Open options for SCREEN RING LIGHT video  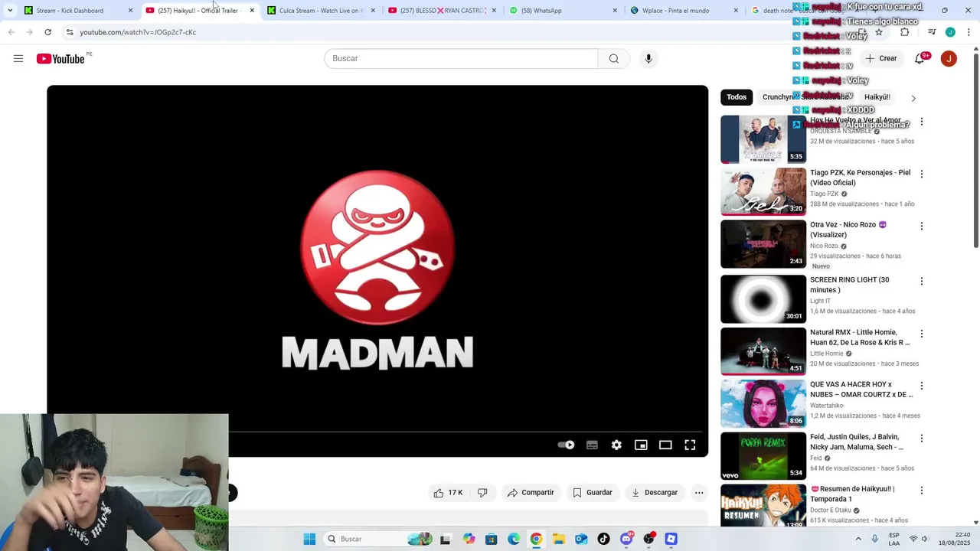pos(922,281)
